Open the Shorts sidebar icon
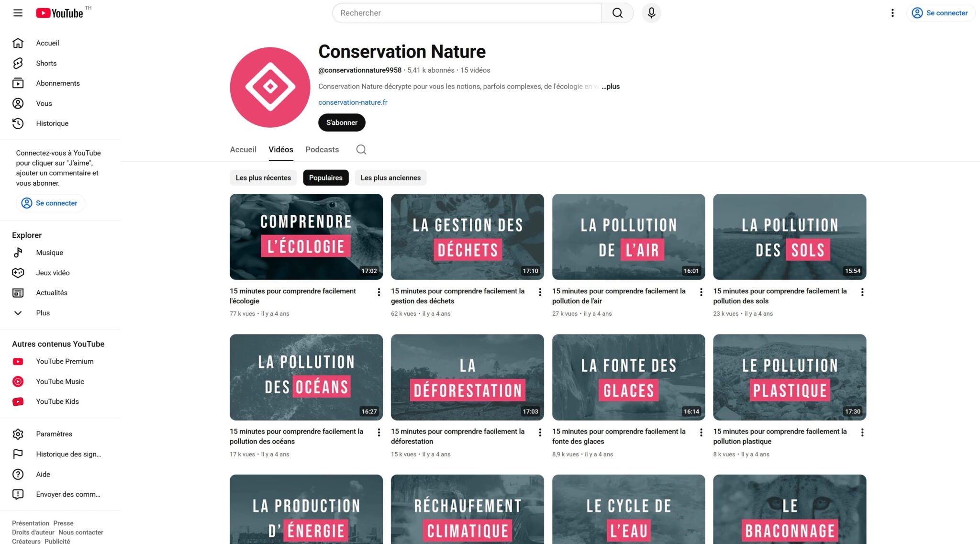980x544 pixels. (18, 63)
